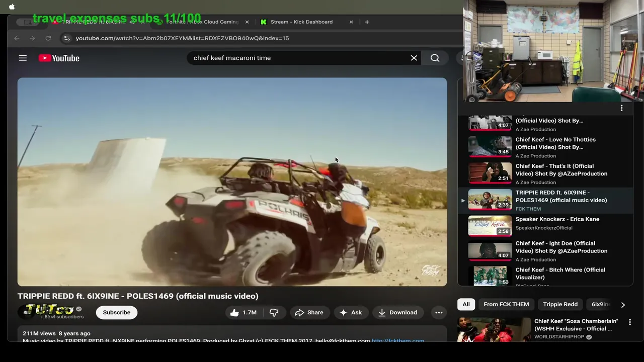Click the 211M views 8 years ago text
The width and height of the screenshot is (644, 362).
[x=56, y=333]
